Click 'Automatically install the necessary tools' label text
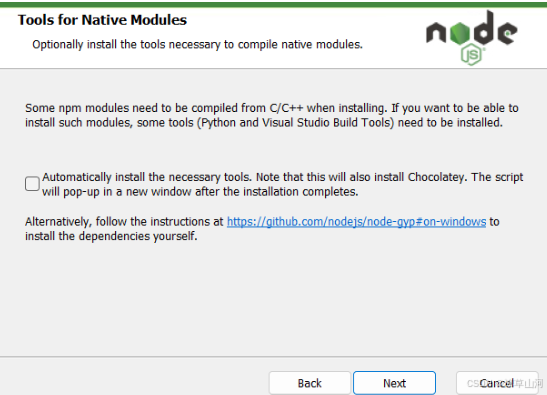The image size is (547, 395). pos(283,184)
